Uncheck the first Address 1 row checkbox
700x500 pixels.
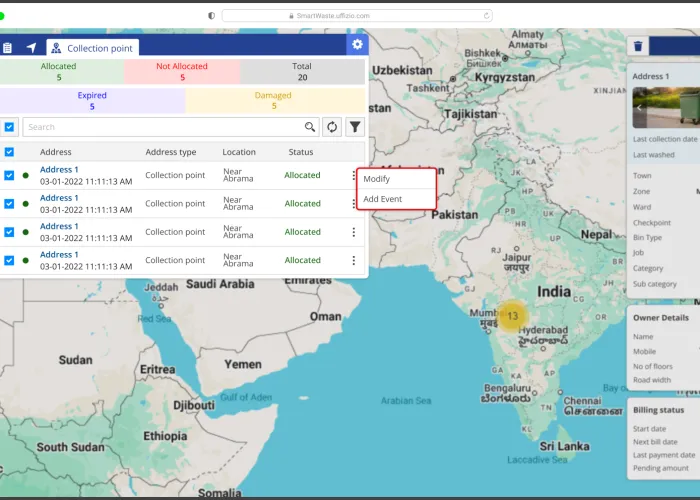10,175
